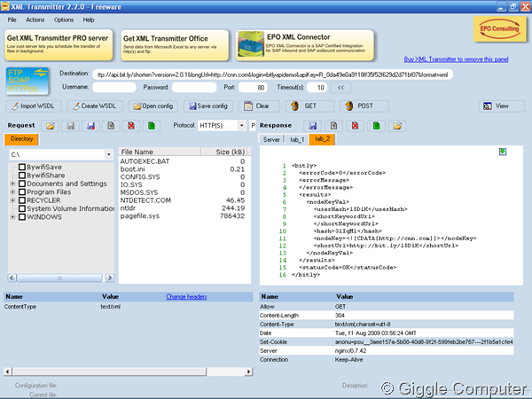Click the FTP SOAP HTTP(s) logo button
Image resolution: width=532 pixels, height=399 pixels.
27,81
